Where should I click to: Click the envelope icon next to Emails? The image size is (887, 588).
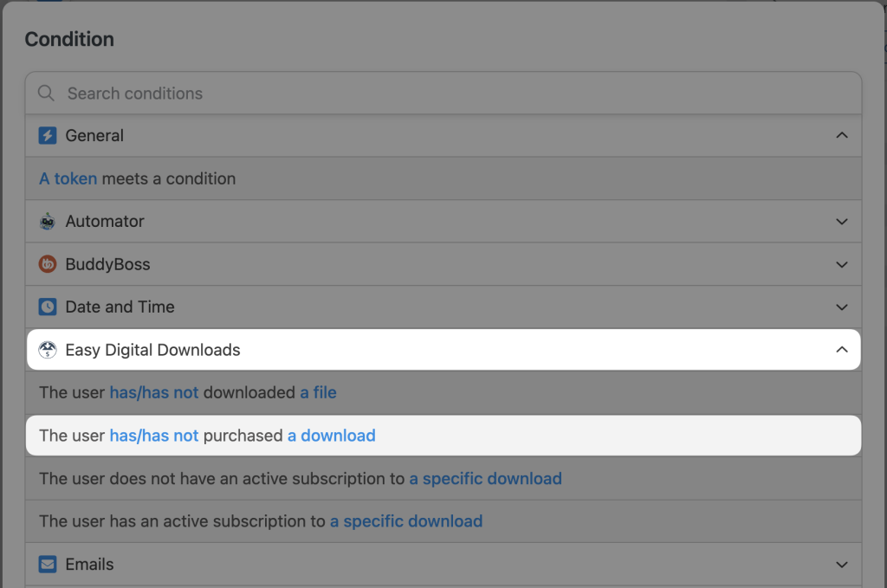47,564
